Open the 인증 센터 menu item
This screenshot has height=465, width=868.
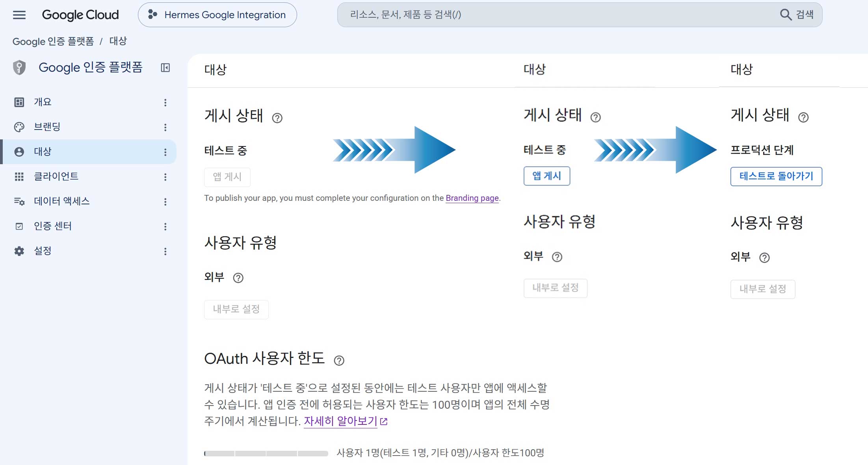89,226
